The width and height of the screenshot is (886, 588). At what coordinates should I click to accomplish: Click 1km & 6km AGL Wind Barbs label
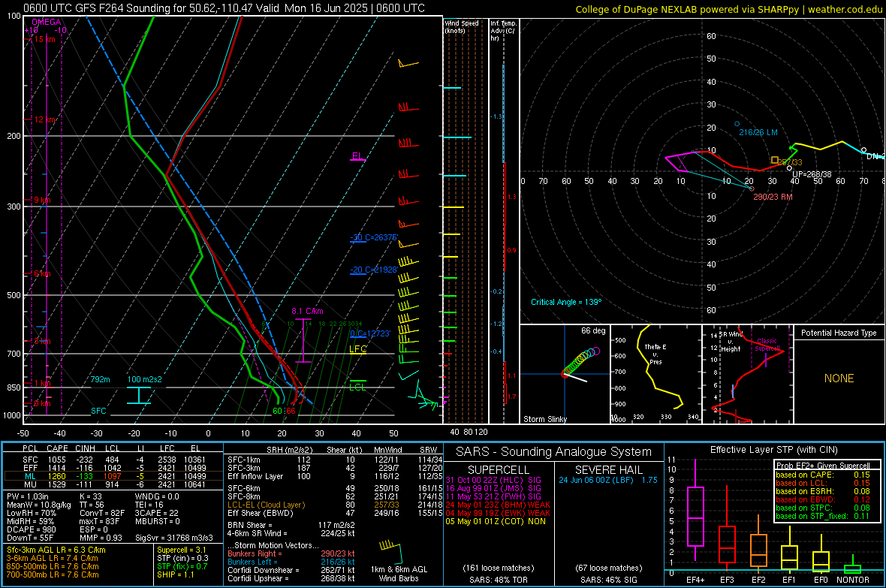(399, 574)
